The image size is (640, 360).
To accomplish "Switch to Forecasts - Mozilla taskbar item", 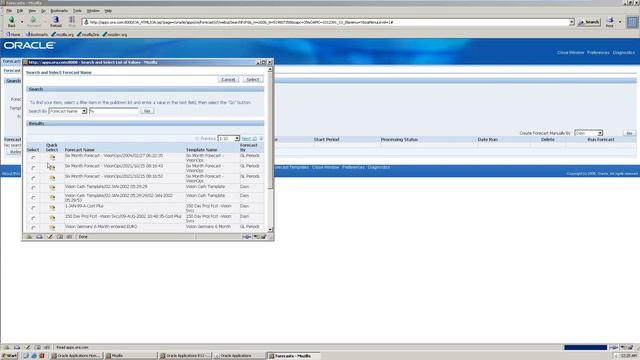I will click(x=292, y=356).
